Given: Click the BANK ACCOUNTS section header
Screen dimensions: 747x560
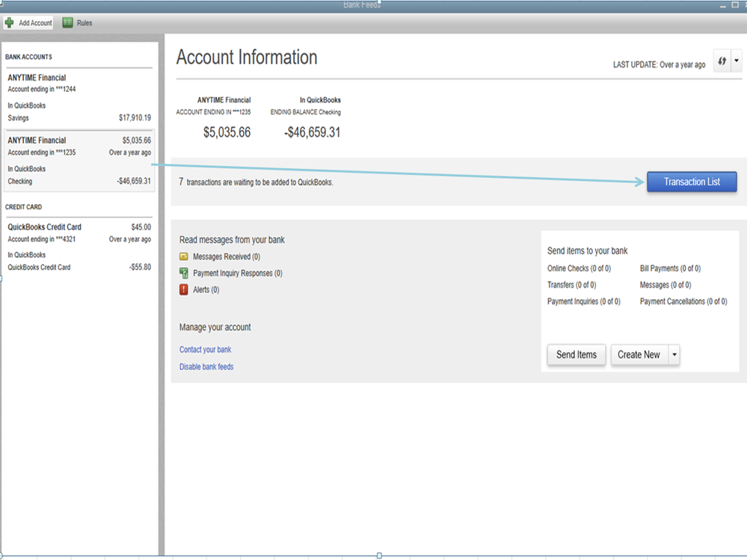Looking at the screenshot, I should coord(28,57).
